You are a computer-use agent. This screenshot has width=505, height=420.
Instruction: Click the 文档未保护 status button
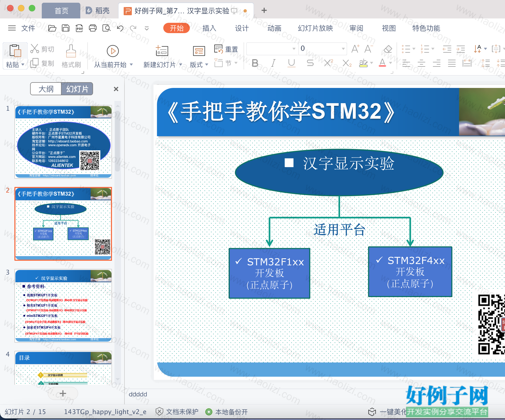tap(177, 412)
